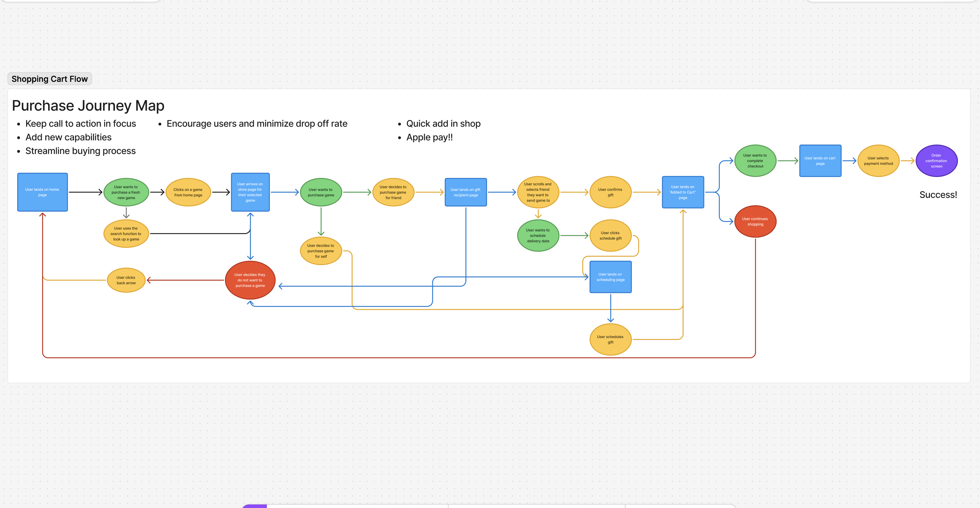Screen dimensions: 980x508
Task: Select the 'User lands on cart page' box
Action: tap(820, 161)
